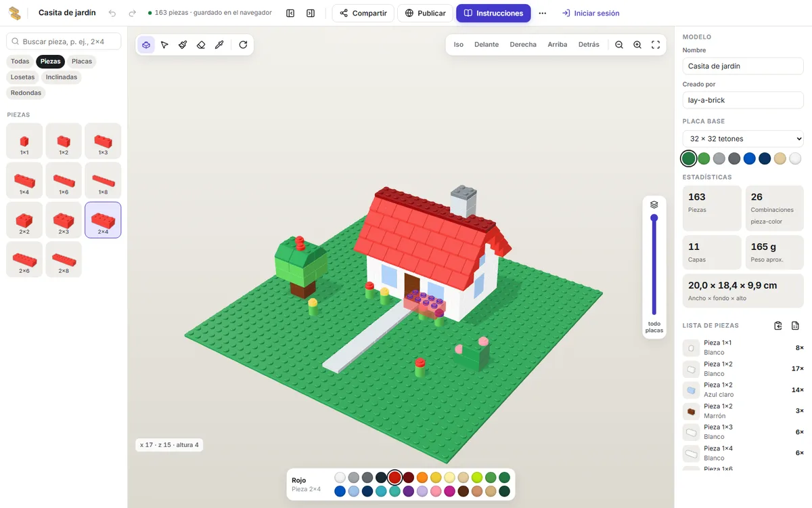Choose the 2×3 brick piece
Viewport: 812px width, 508px height.
click(64, 220)
